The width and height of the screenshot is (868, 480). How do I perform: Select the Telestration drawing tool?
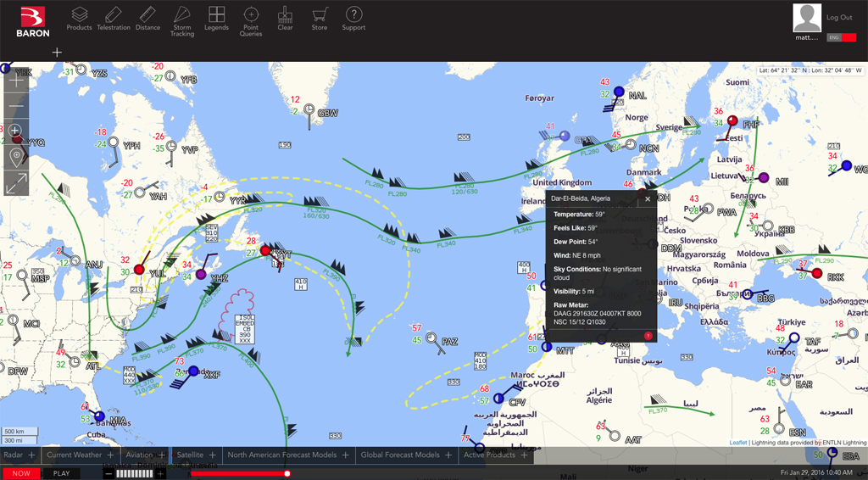pyautogui.click(x=114, y=19)
